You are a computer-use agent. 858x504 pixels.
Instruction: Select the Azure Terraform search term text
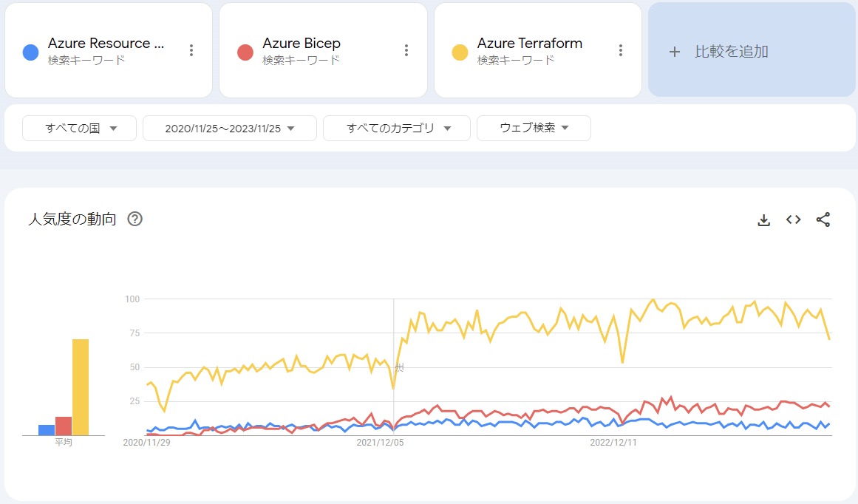coord(529,44)
